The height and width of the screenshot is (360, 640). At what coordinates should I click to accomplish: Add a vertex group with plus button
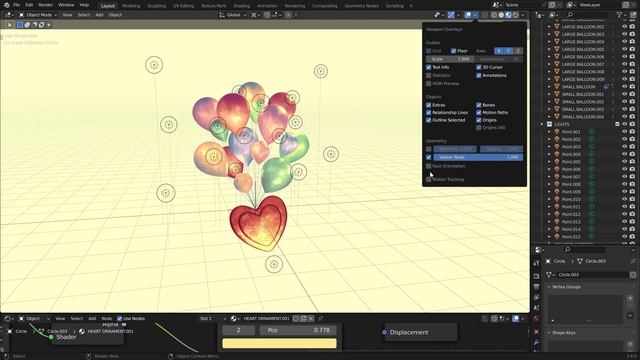(630, 298)
